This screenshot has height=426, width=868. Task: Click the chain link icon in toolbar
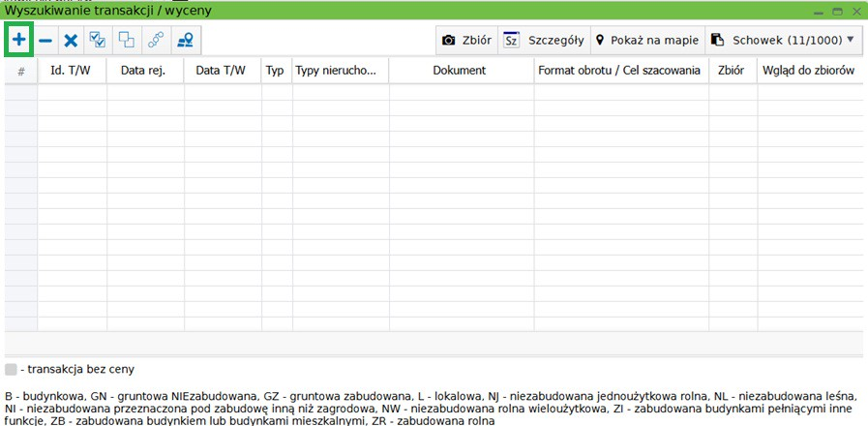[x=155, y=41]
